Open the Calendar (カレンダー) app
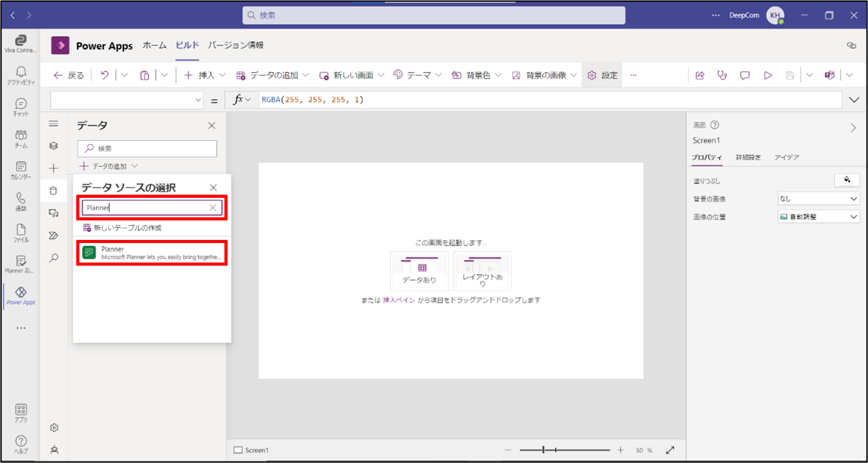Viewport: 868px width, 463px height. tap(20, 170)
